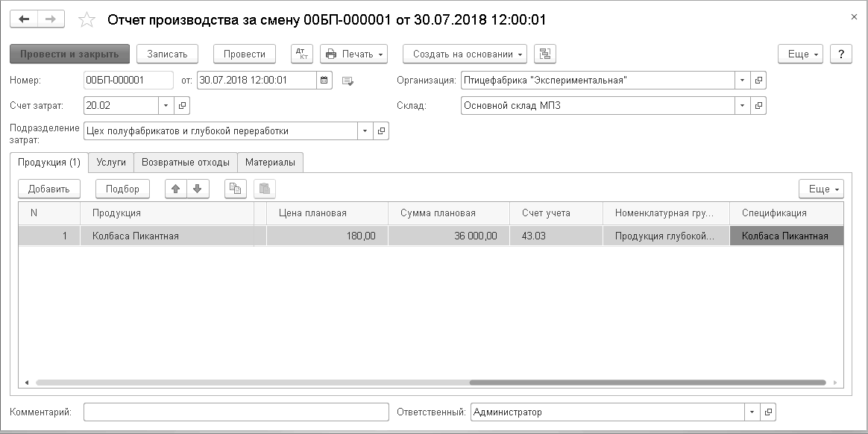Add document to favorites with star
The image size is (868, 434).
click(x=87, y=20)
